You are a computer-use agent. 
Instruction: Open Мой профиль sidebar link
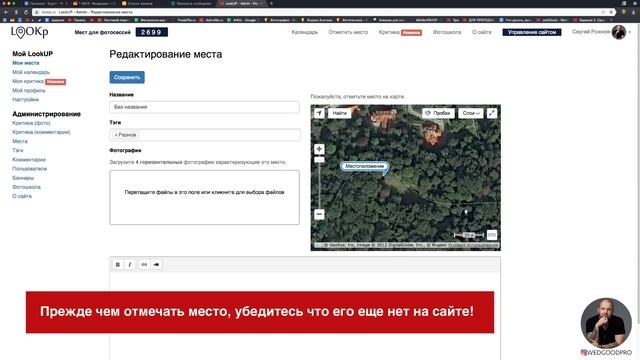click(x=29, y=91)
